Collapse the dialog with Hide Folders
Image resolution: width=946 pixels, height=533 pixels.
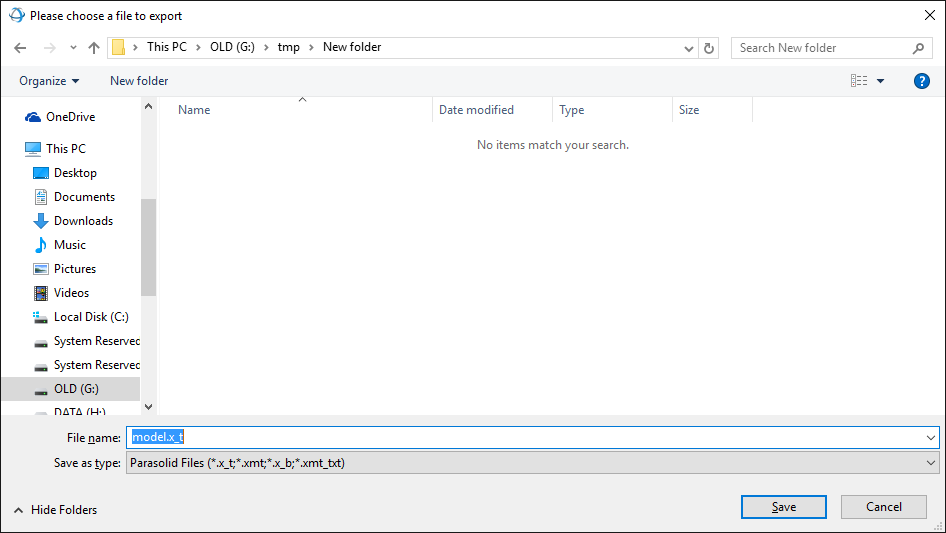56,510
